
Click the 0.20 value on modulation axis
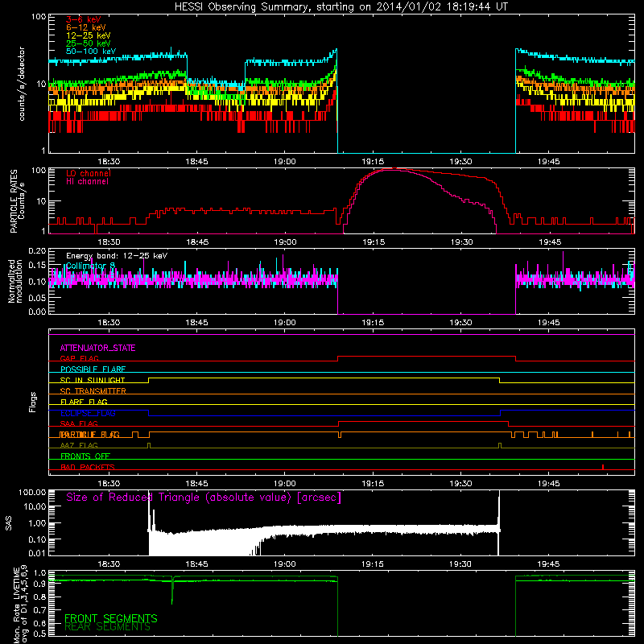[x=37, y=250]
